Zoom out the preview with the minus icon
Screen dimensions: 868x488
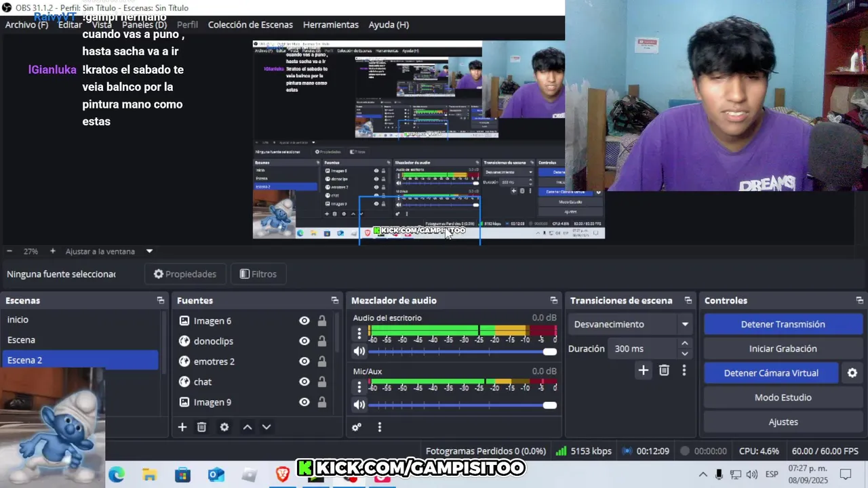tap(9, 251)
